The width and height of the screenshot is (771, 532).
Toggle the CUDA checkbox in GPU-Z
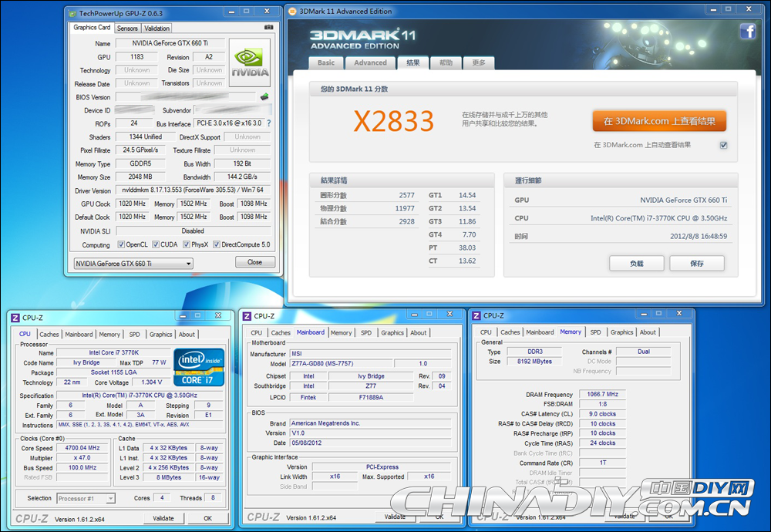click(x=156, y=244)
